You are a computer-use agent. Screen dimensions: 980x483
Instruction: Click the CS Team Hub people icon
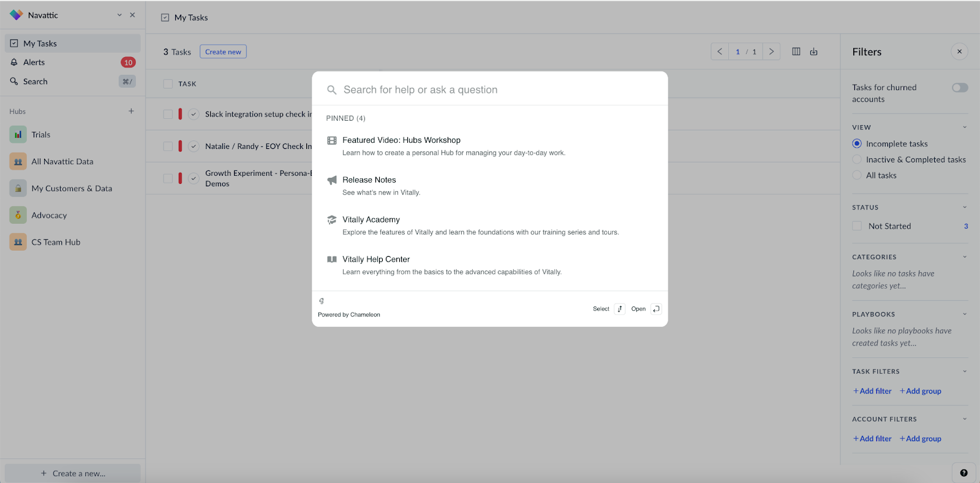[x=18, y=242]
